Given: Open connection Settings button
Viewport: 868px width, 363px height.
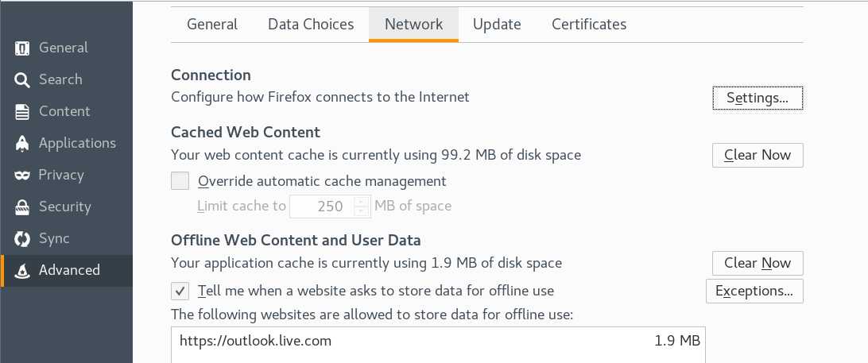Looking at the screenshot, I should click(758, 98).
